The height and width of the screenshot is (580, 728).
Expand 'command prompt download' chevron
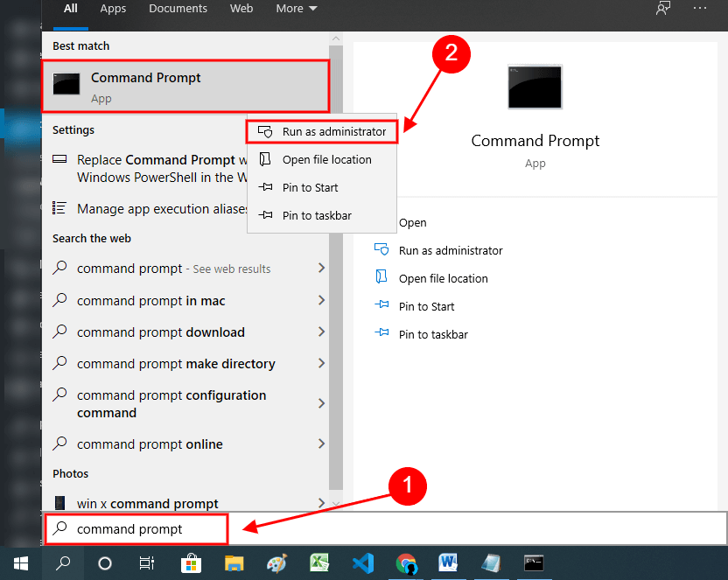tap(321, 332)
